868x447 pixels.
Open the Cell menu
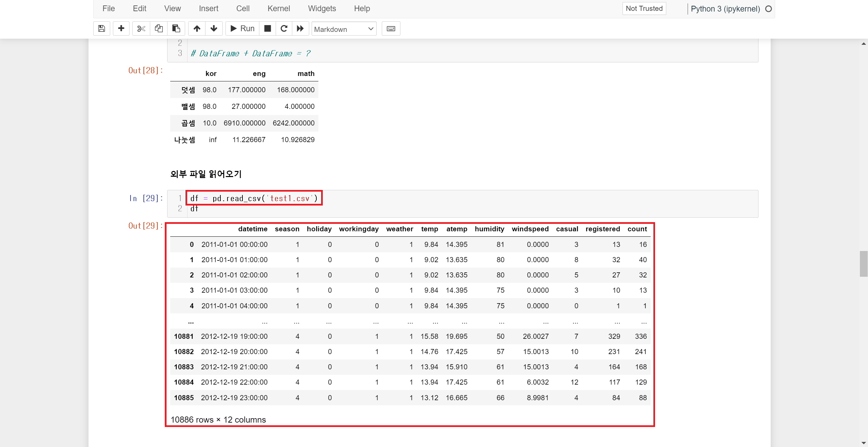[243, 8]
